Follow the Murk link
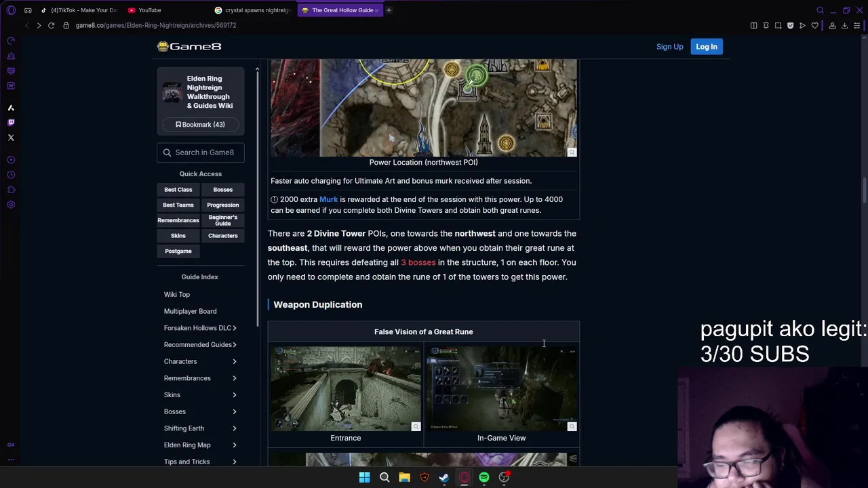 click(x=328, y=199)
